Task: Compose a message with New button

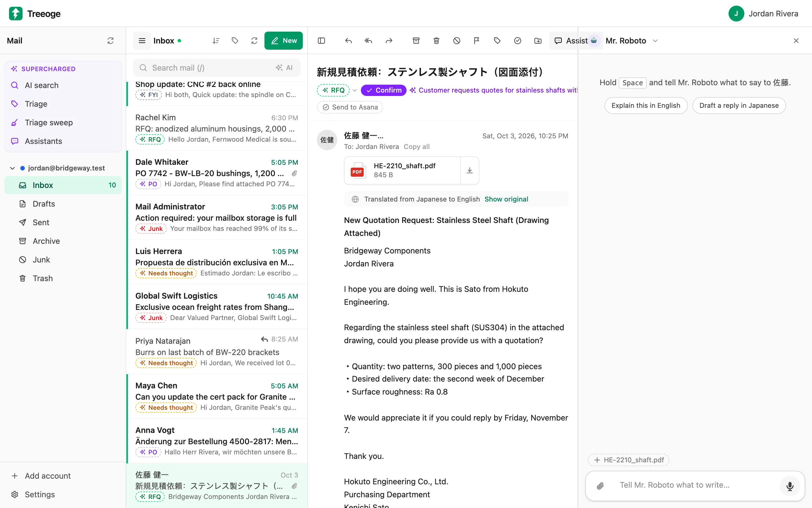Action: [284, 41]
